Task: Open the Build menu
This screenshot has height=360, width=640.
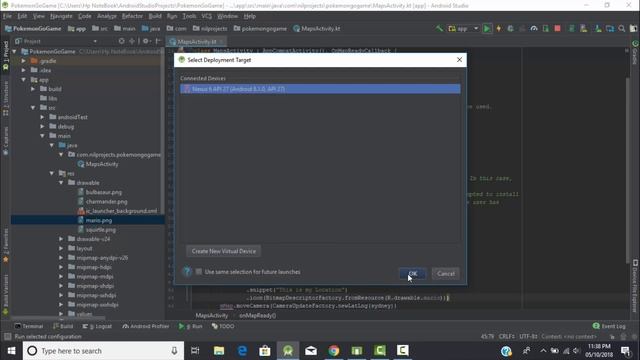Action: point(155,16)
